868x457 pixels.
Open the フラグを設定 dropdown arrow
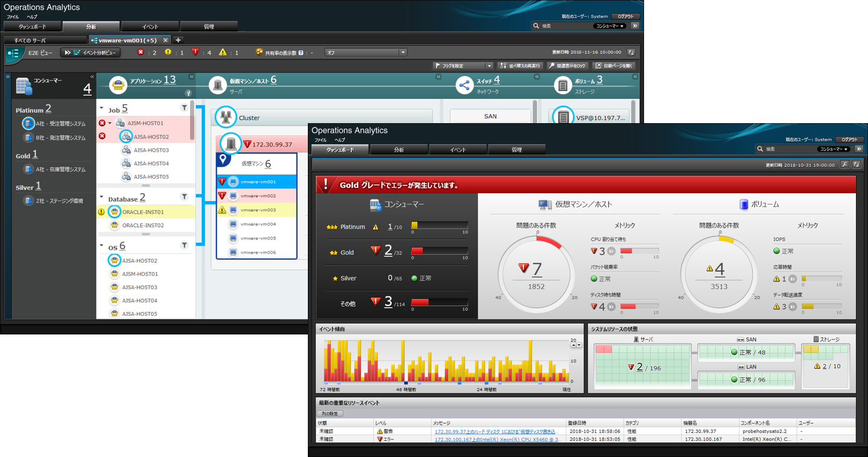click(x=489, y=66)
